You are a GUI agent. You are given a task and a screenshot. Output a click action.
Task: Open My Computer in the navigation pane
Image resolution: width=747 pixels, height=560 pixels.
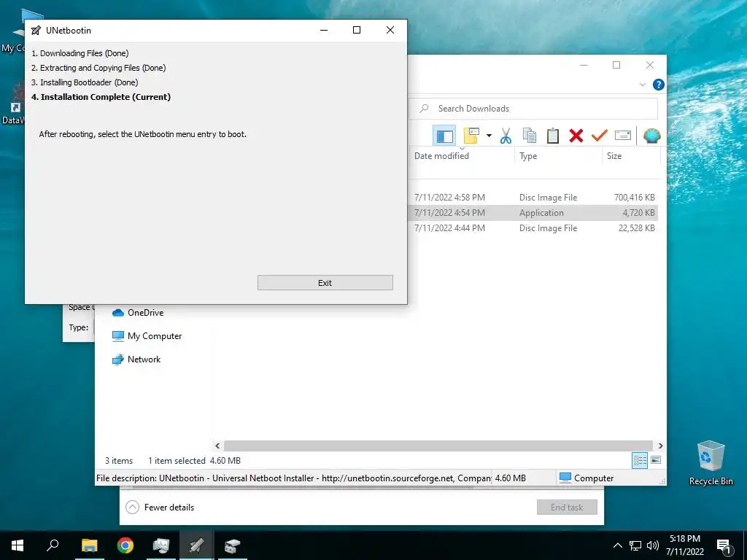(x=147, y=335)
